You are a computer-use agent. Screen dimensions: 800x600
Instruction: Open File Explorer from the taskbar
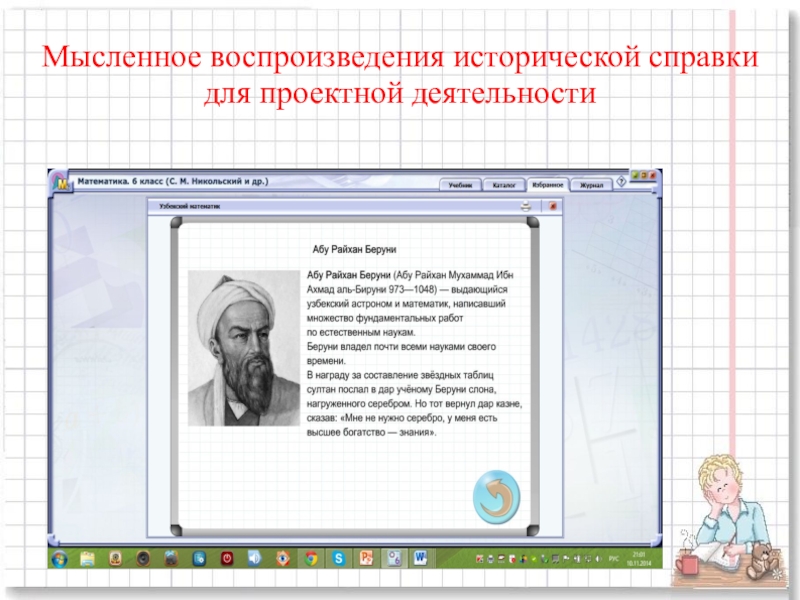[88, 557]
